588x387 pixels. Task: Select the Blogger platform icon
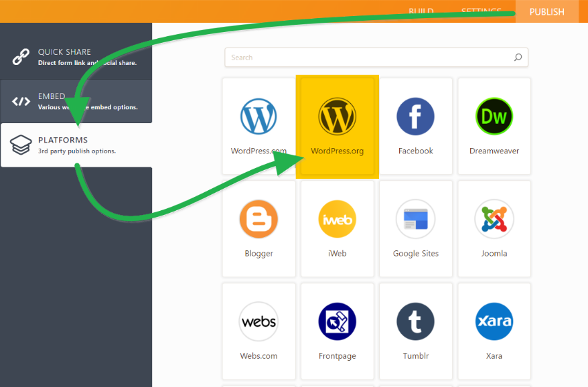(259, 219)
